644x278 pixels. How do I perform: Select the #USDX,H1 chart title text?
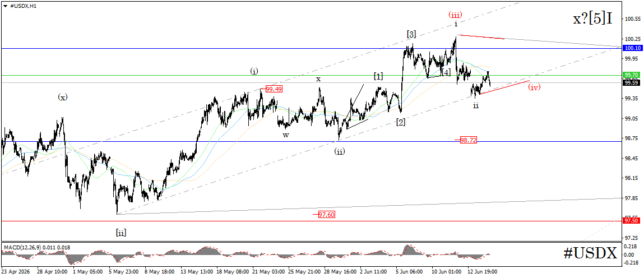[22, 6]
